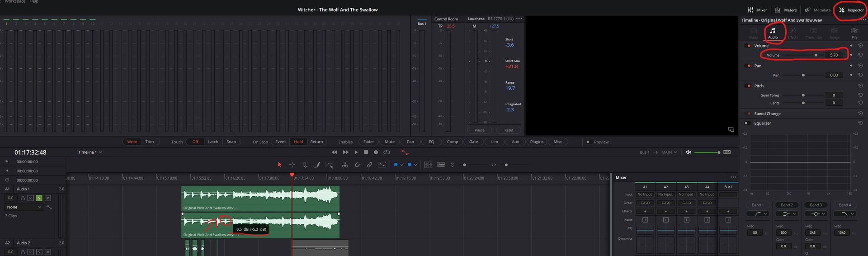Open the Timeline 1 dropdown

click(x=90, y=152)
